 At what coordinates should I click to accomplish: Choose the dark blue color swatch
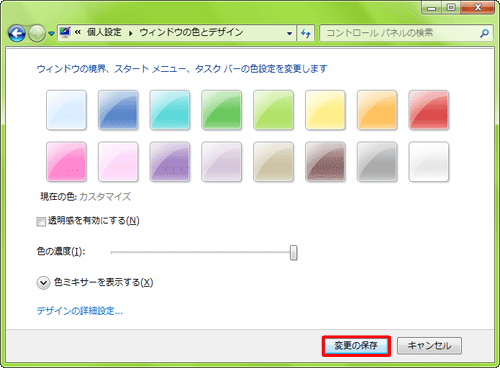click(118, 110)
